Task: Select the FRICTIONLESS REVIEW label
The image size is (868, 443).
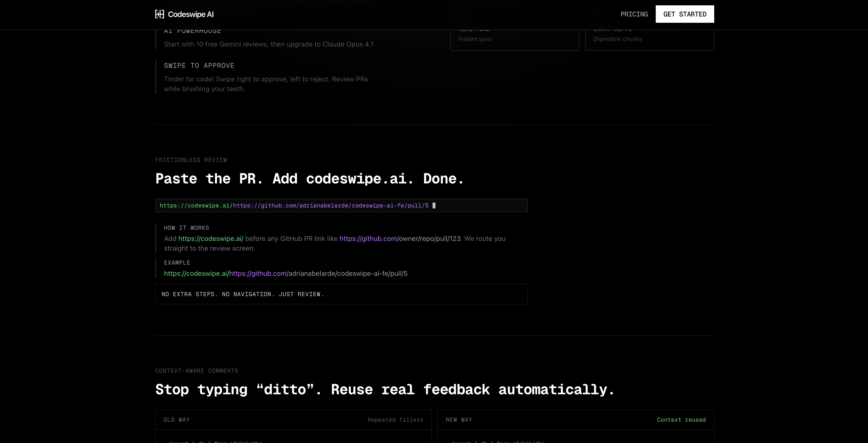Action: point(191,160)
